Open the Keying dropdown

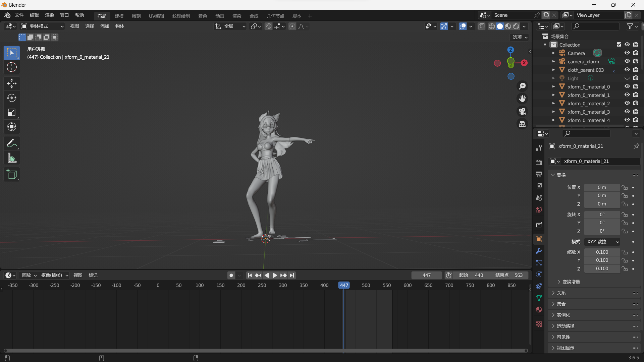tap(54, 276)
